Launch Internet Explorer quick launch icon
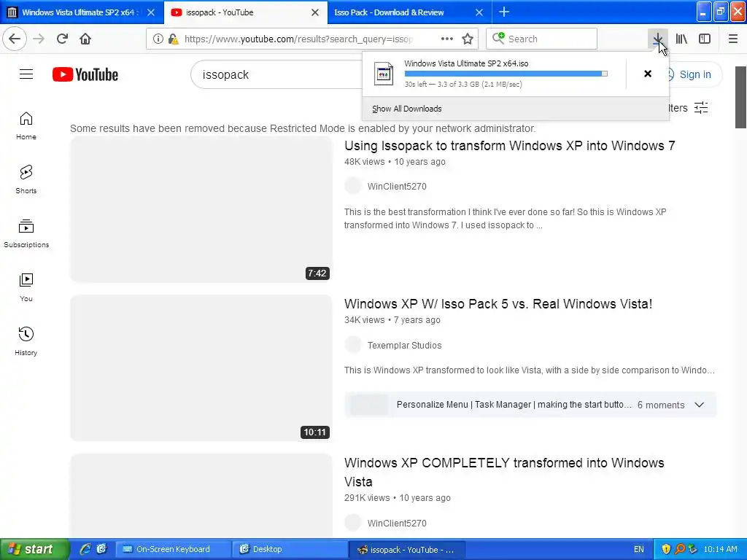747x560 pixels. pos(85,549)
